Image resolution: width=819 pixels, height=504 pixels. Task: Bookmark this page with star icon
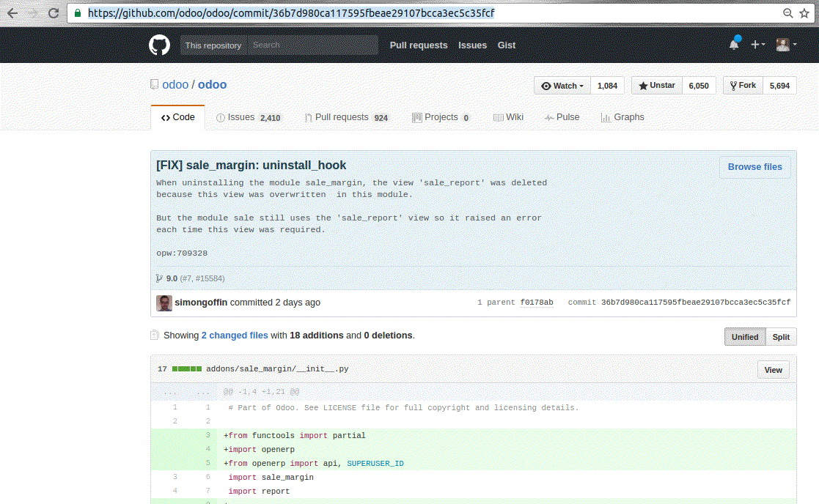point(804,13)
